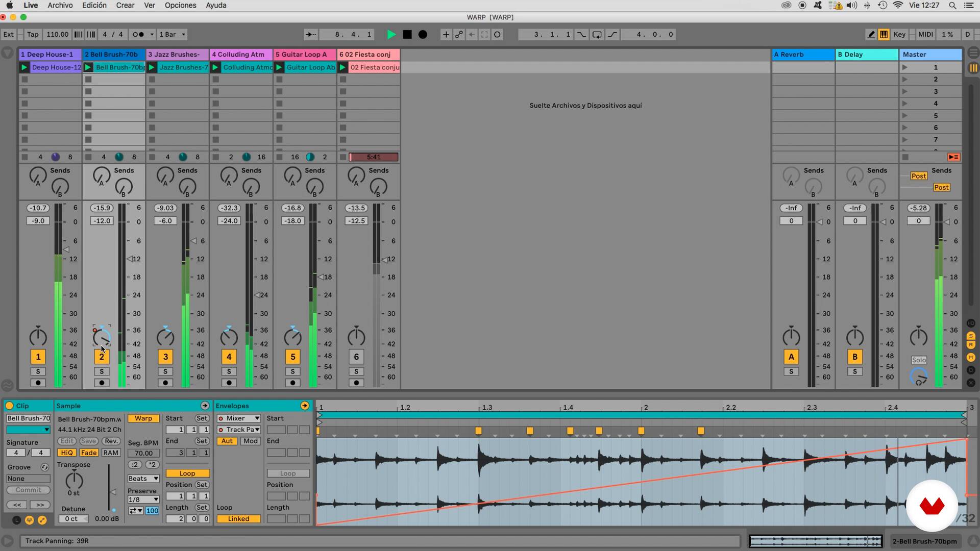Stop playback with the Stop button

pyautogui.click(x=407, y=34)
